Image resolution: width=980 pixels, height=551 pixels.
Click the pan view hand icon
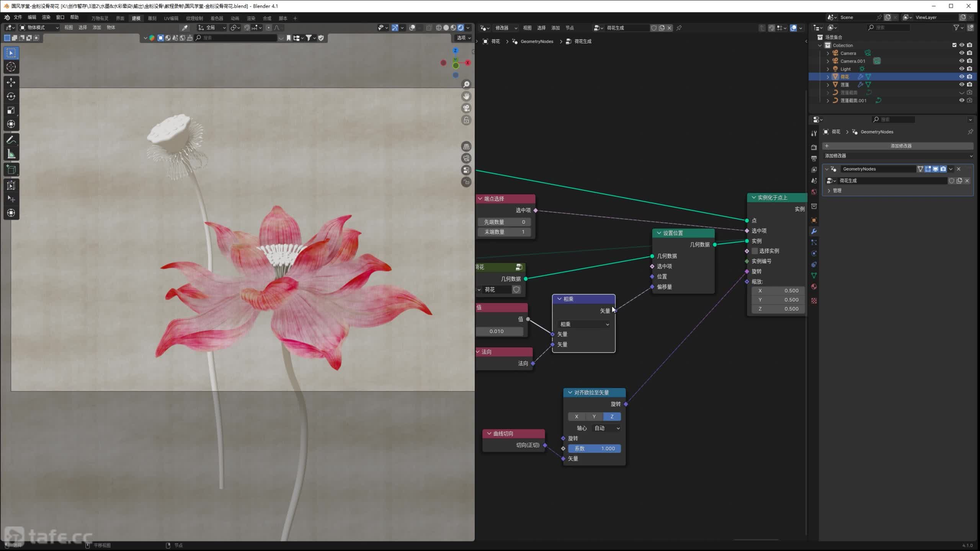click(466, 96)
